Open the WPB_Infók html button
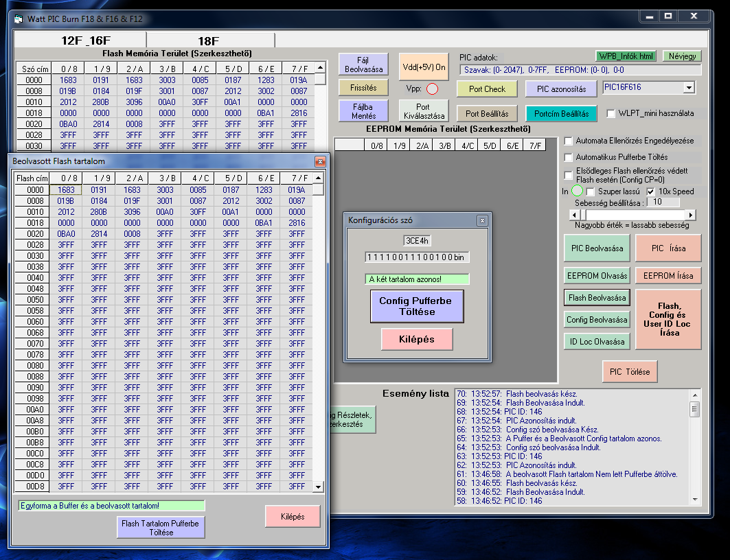 tap(626, 56)
